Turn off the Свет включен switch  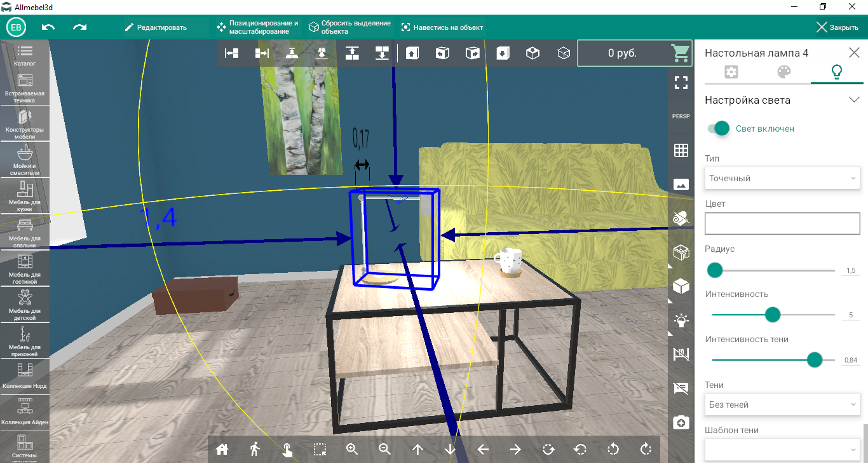pyautogui.click(x=717, y=128)
